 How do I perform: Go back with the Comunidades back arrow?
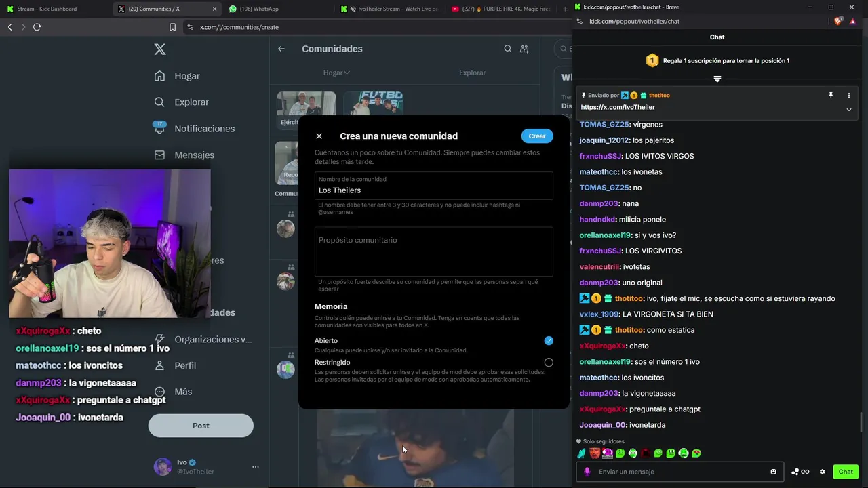[281, 49]
